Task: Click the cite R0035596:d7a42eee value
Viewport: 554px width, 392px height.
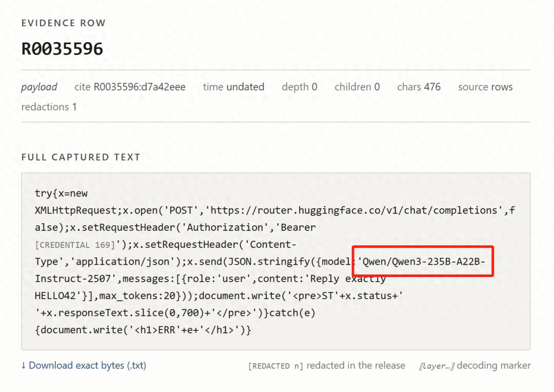Action: pos(130,87)
